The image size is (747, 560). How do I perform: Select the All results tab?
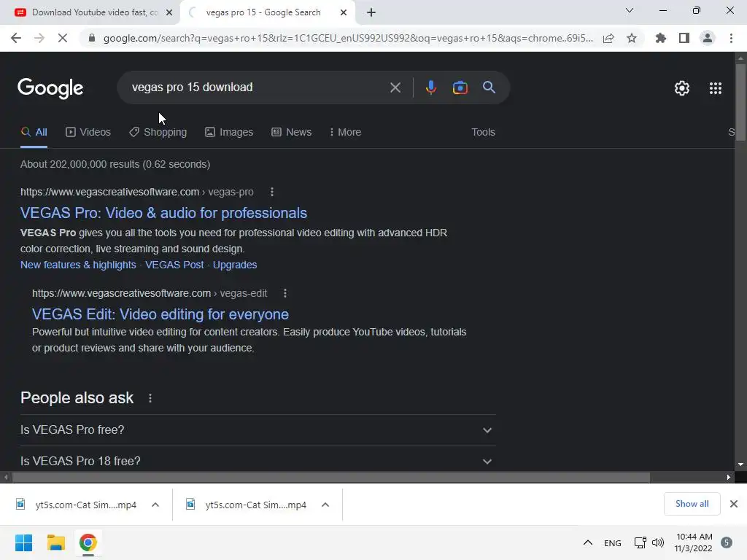(34, 133)
